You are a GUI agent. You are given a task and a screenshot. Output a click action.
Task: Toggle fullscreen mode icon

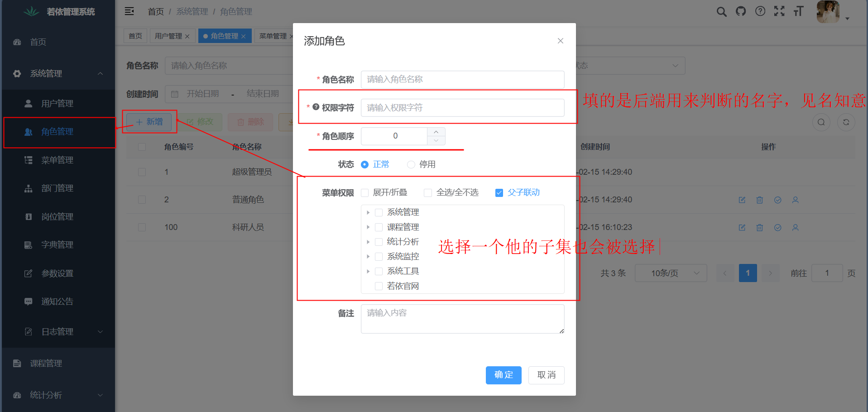point(779,11)
